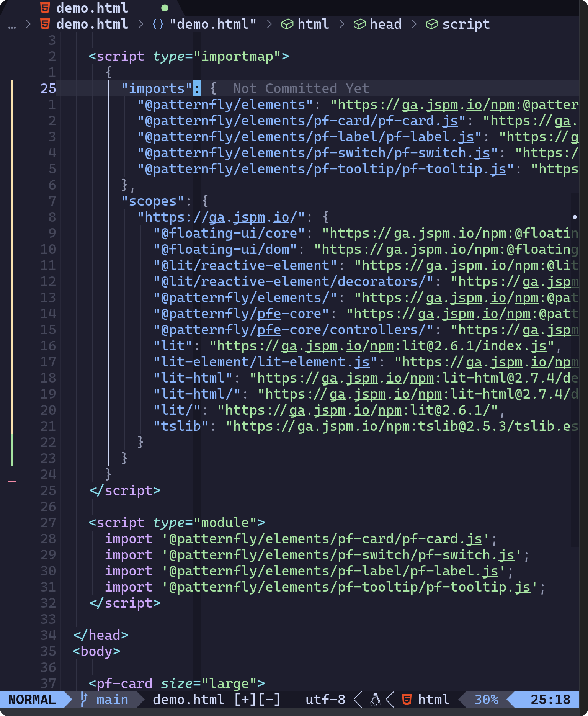Click the "@lit/reactive-element" key
Image resolution: width=588 pixels, height=716 pixels.
245,265
